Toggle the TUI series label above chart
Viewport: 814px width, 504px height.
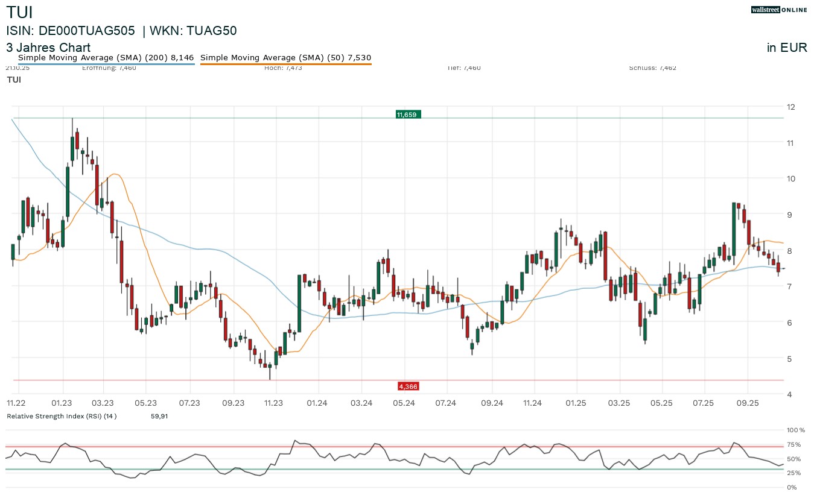pyautogui.click(x=13, y=80)
